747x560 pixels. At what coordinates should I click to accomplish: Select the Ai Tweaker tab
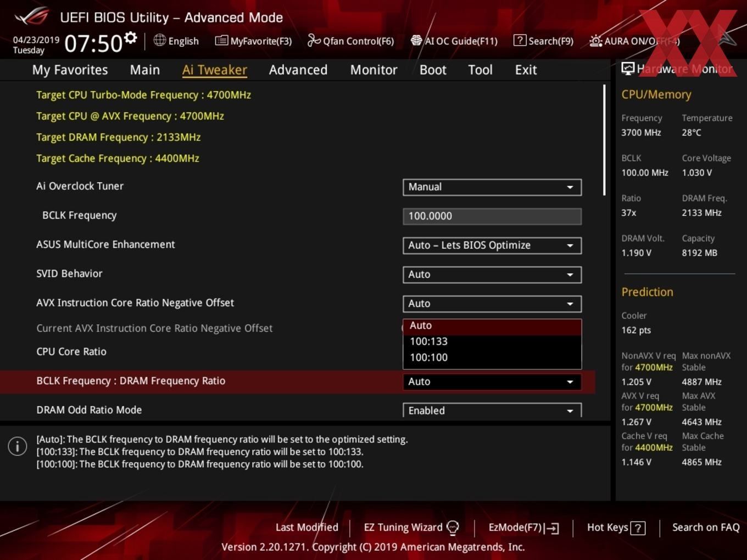point(215,70)
